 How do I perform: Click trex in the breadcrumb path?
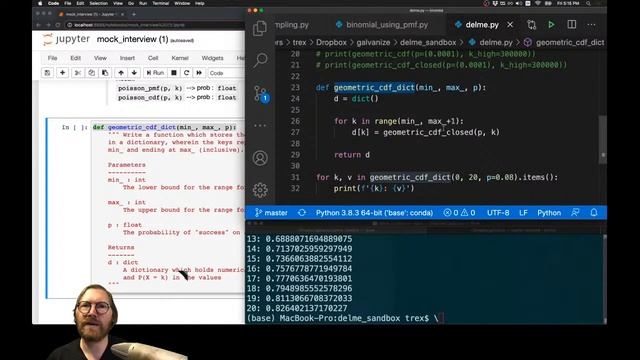pyautogui.click(x=299, y=42)
